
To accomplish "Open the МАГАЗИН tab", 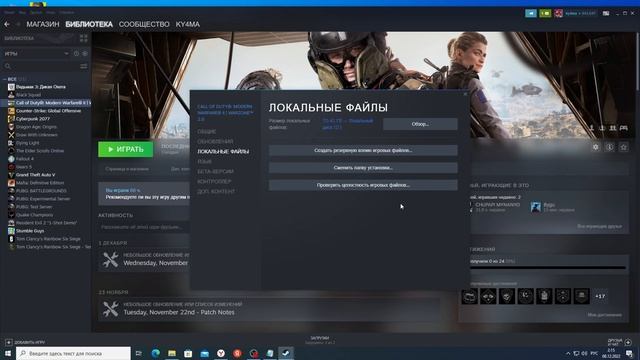I will 43,24.
